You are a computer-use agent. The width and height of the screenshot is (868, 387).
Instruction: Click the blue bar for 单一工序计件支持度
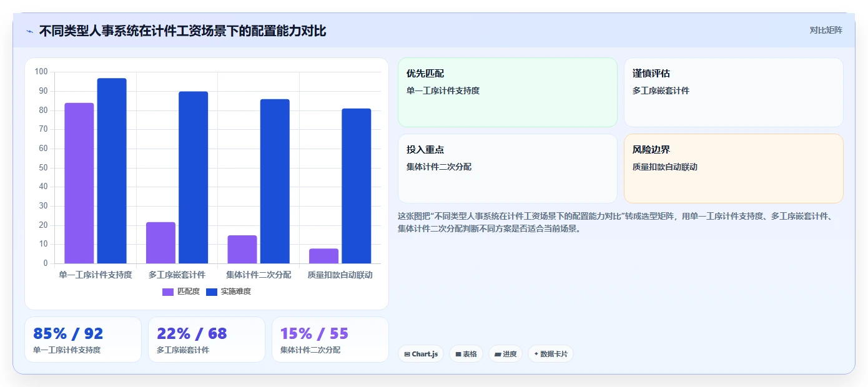click(x=112, y=171)
